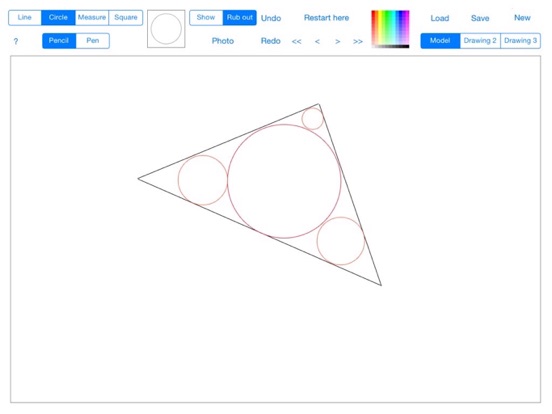Switch to the Drawing 3 tab
The height and width of the screenshot is (414, 552).
click(x=520, y=41)
